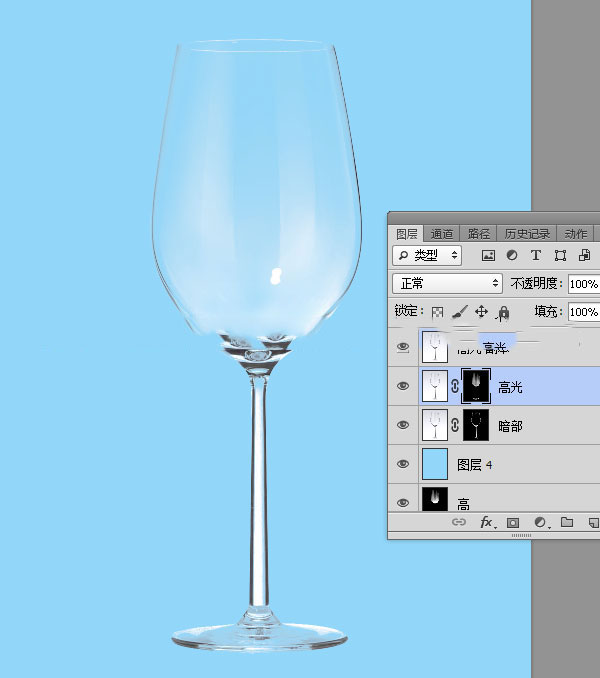Click the 不透明度 100% input field
This screenshot has height=678, width=600.
click(x=584, y=284)
